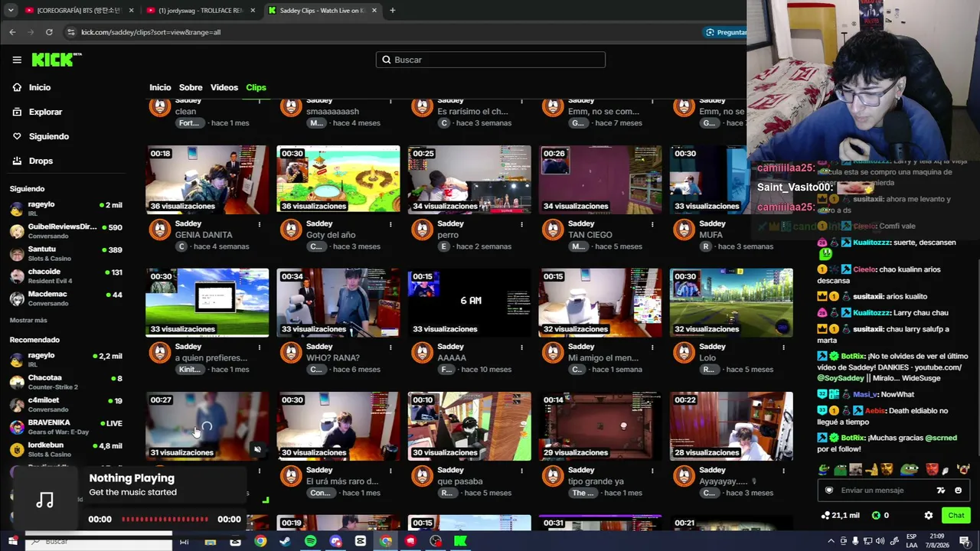Click the Buscar search field

click(491, 60)
